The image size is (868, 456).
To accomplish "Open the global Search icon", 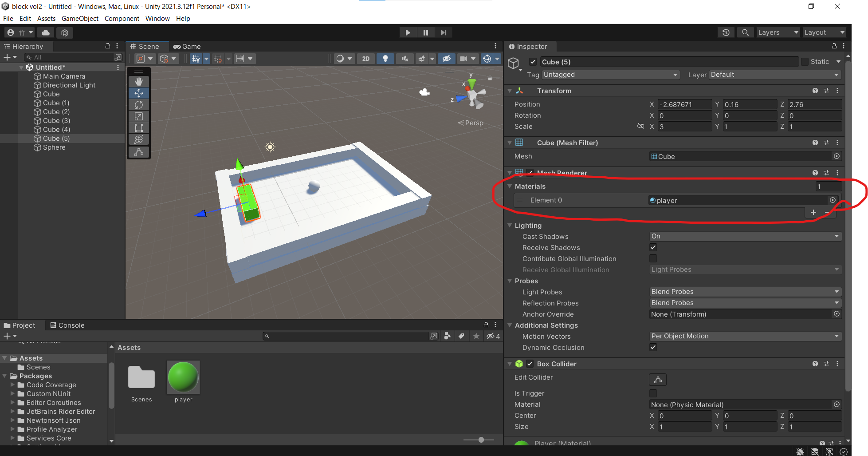I will (x=746, y=32).
